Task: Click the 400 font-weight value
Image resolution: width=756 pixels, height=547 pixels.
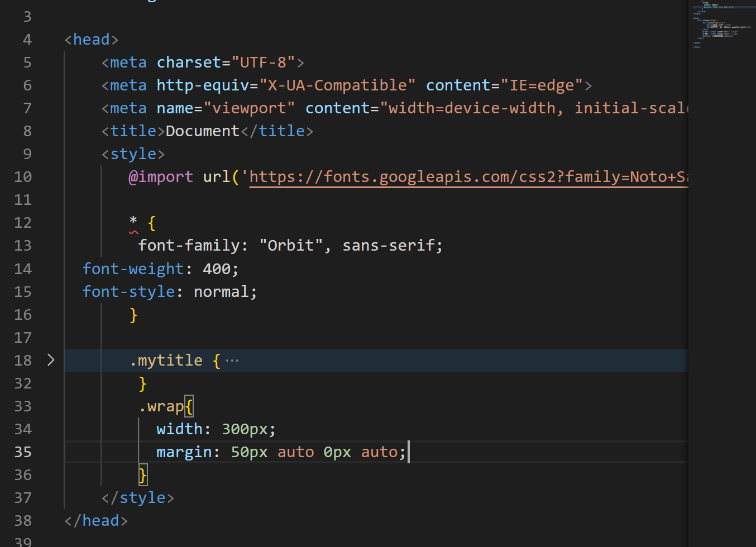Action: point(217,269)
